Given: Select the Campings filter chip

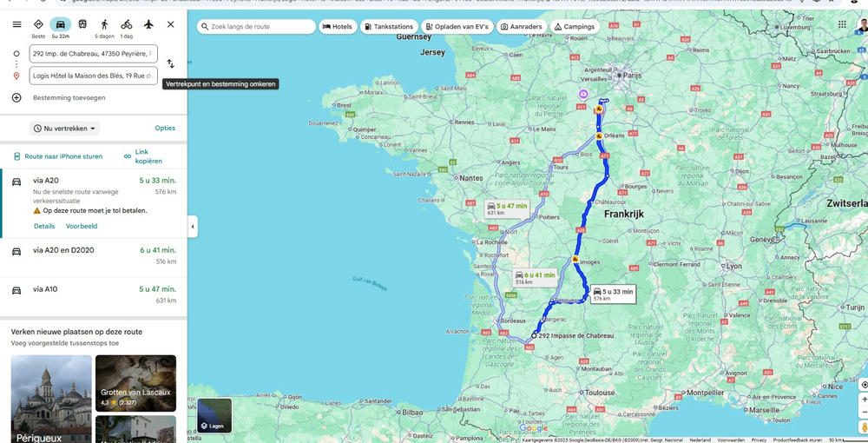Looking at the screenshot, I should coord(575,27).
